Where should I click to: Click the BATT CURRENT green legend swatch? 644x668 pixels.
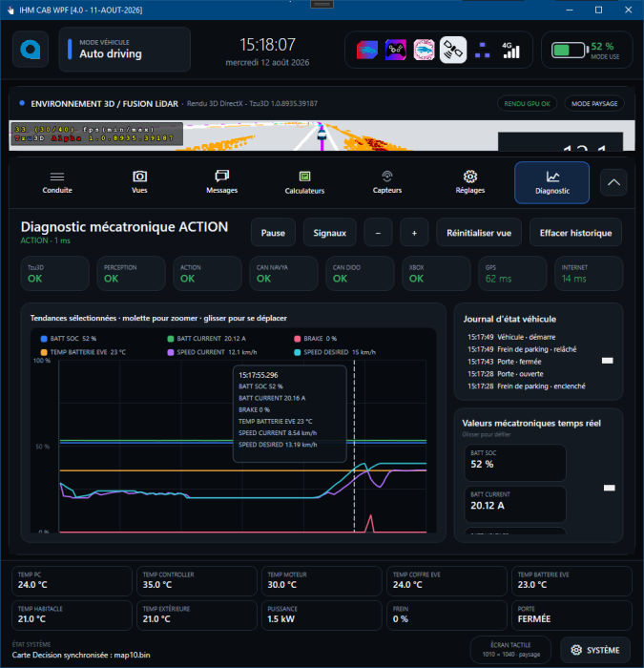[x=171, y=339]
